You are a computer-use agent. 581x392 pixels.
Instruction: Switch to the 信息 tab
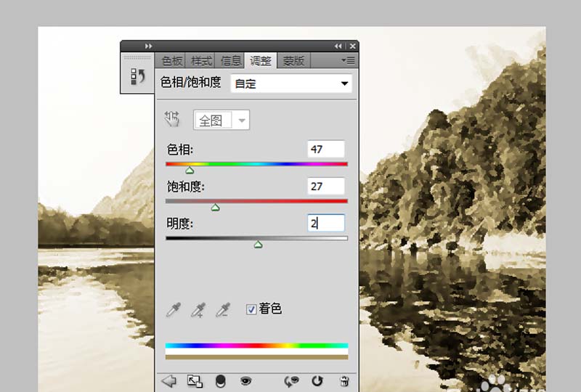[x=230, y=60]
